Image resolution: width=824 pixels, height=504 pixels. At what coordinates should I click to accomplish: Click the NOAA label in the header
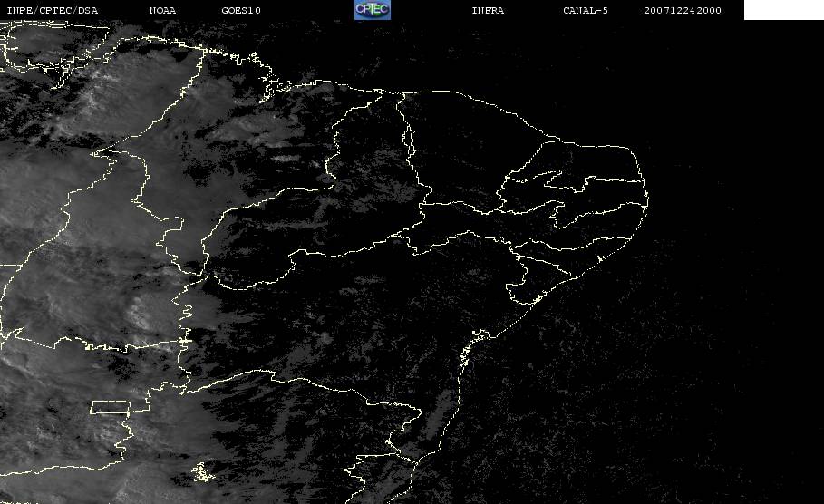click(163, 11)
